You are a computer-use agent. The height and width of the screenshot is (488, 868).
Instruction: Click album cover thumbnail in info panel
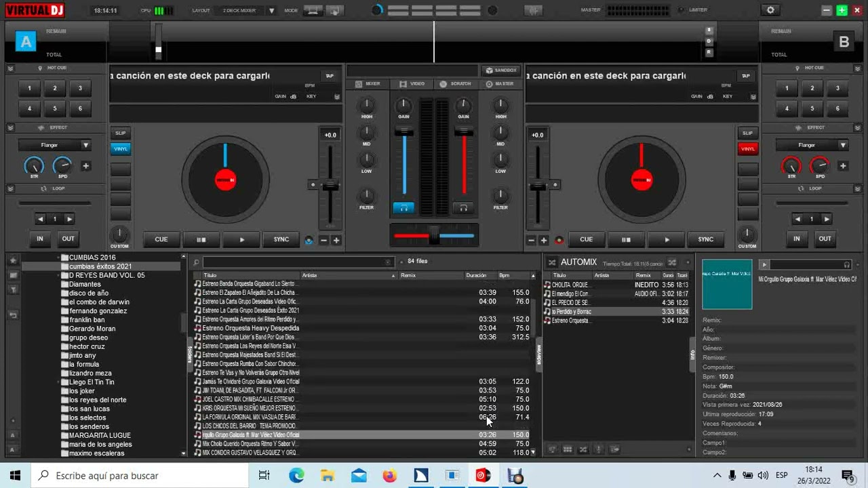(x=727, y=284)
